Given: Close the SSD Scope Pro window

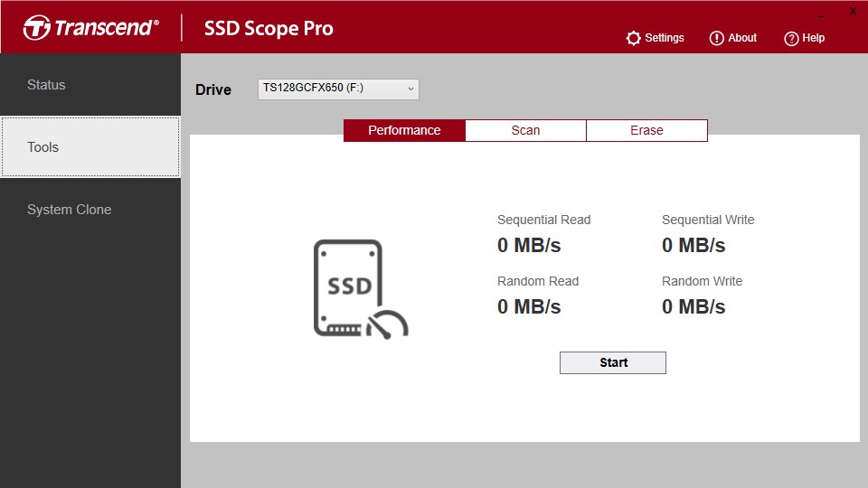Looking at the screenshot, I should pos(853,12).
